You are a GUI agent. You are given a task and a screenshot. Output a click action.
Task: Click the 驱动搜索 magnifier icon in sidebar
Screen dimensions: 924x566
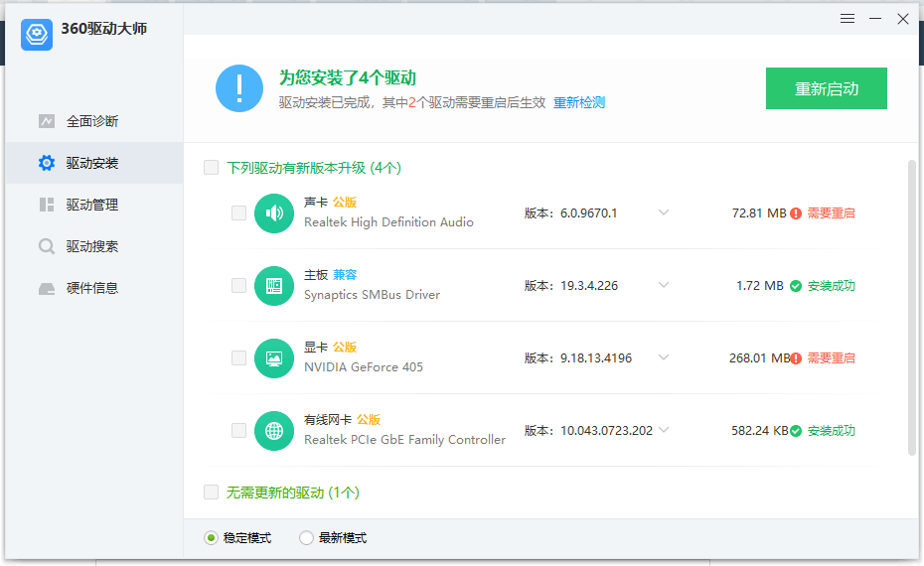pyautogui.click(x=47, y=246)
